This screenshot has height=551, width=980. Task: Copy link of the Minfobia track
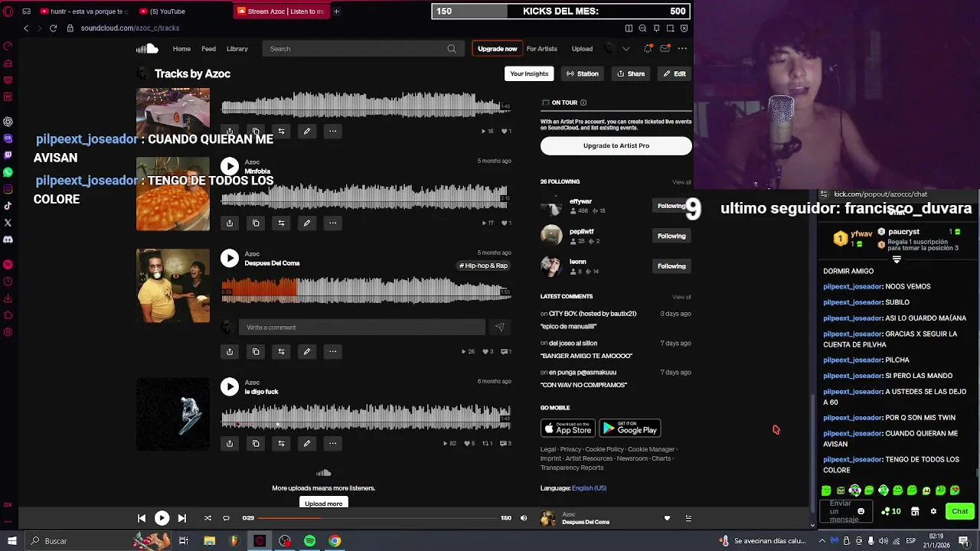(x=256, y=223)
